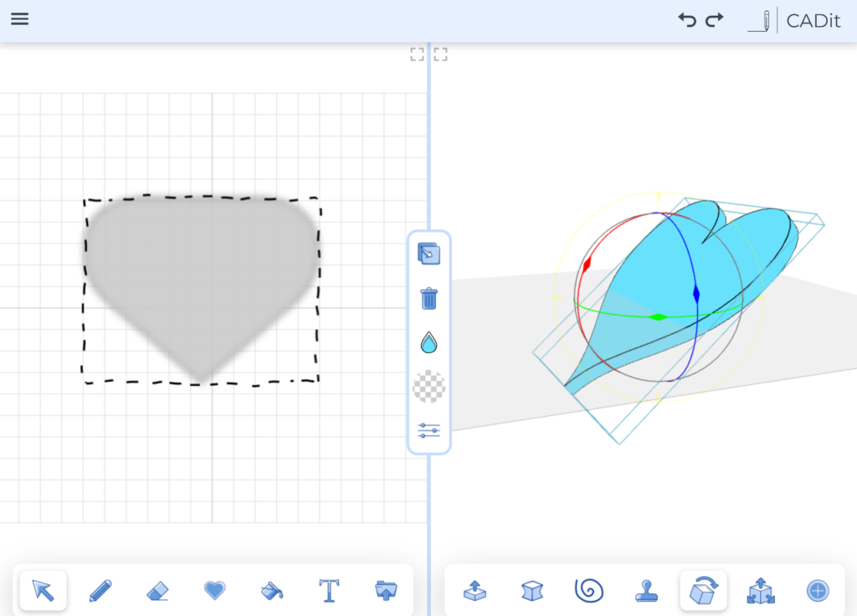Select the spiral revolve tool
Screen dimensions: 857x616
(589, 591)
